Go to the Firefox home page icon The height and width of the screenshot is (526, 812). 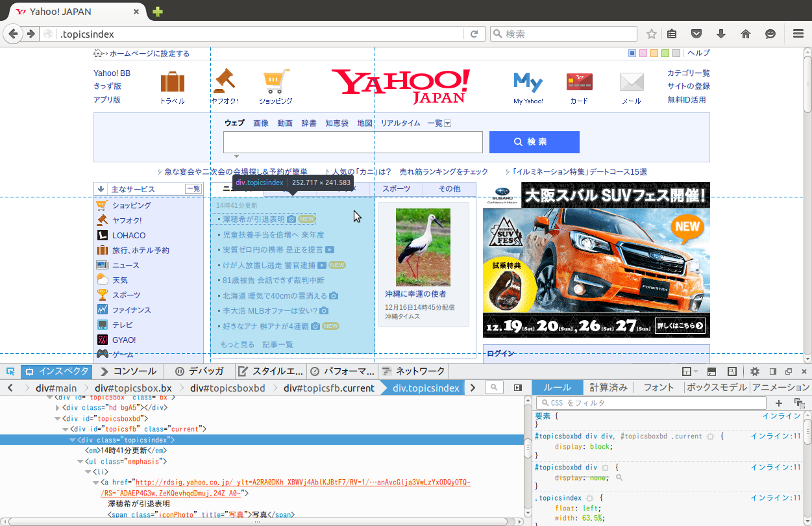point(746,34)
